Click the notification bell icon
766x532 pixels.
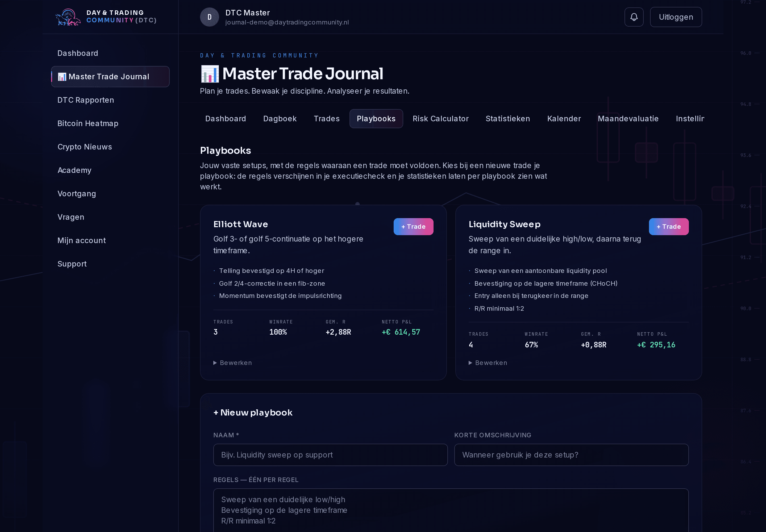(634, 17)
